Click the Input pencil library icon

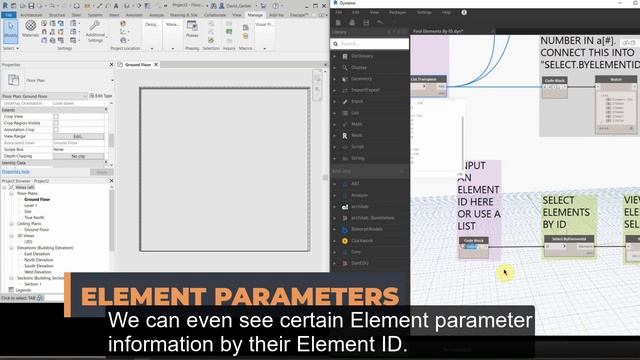[x=345, y=101]
